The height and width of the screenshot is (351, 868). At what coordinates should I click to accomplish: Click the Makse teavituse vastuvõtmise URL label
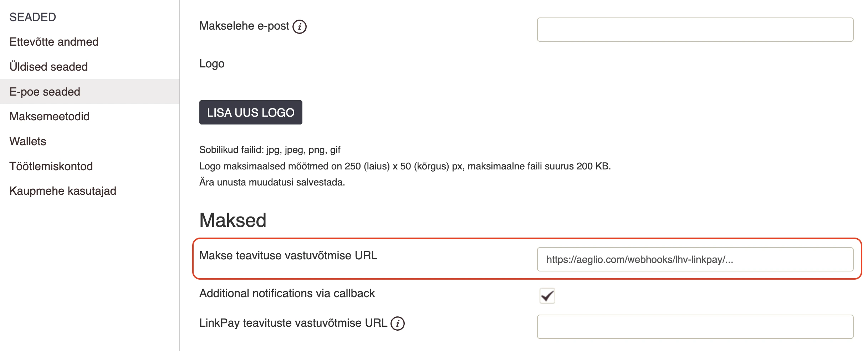288,255
